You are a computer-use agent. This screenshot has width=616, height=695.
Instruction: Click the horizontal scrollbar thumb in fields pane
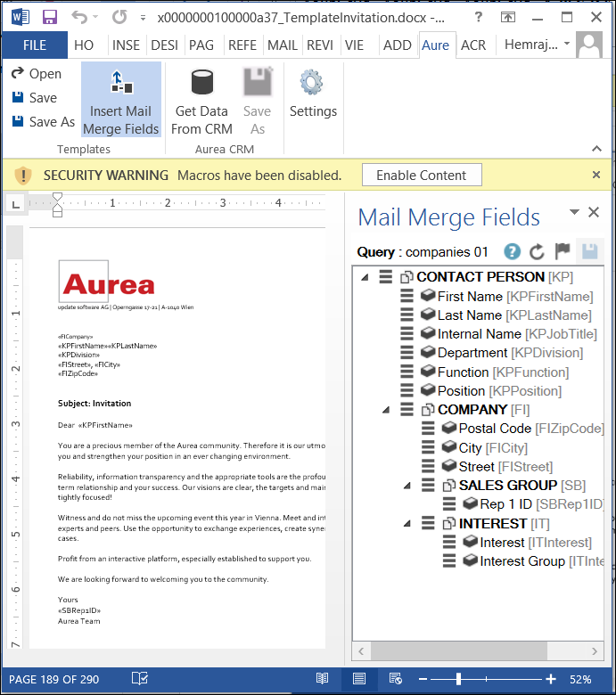(x=459, y=651)
